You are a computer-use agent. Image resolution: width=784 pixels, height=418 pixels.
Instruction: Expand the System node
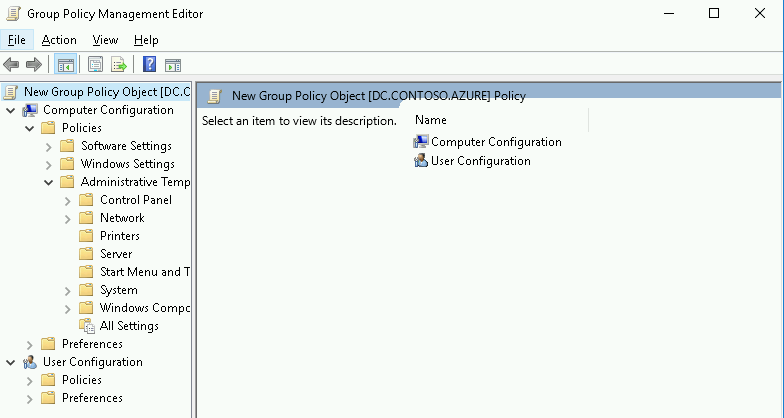click(68, 290)
